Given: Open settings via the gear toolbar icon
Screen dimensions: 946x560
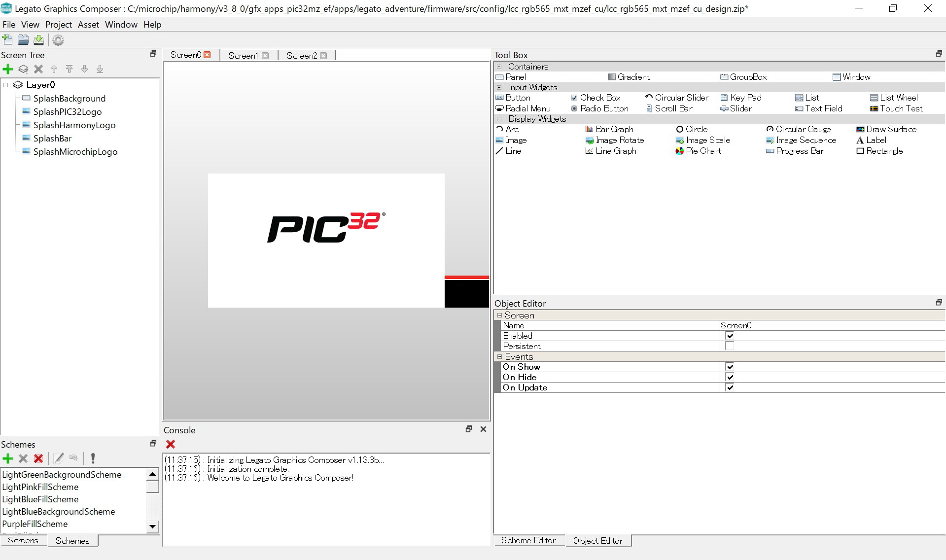Looking at the screenshot, I should 58,40.
